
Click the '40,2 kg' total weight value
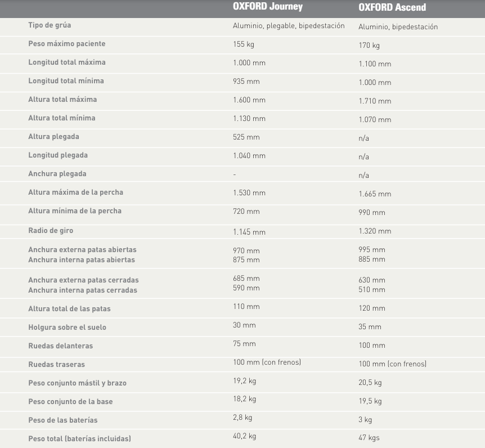244,436
